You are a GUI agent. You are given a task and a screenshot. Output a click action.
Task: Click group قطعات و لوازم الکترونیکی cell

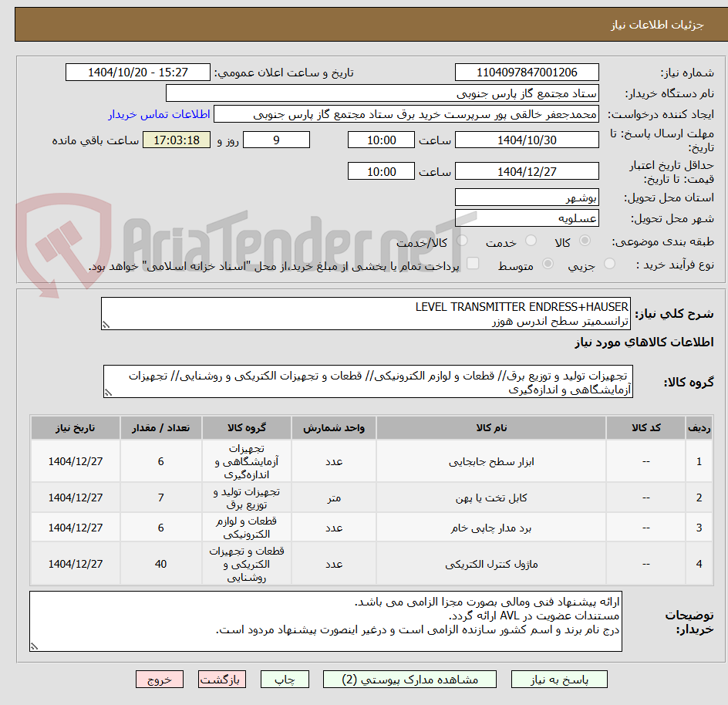point(247,528)
